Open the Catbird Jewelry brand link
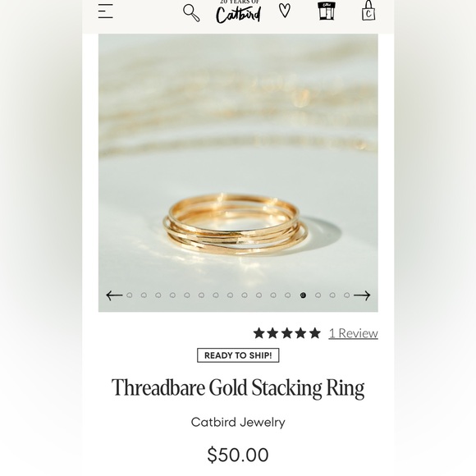Viewport: 476px width, 476px height. click(x=238, y=423)
